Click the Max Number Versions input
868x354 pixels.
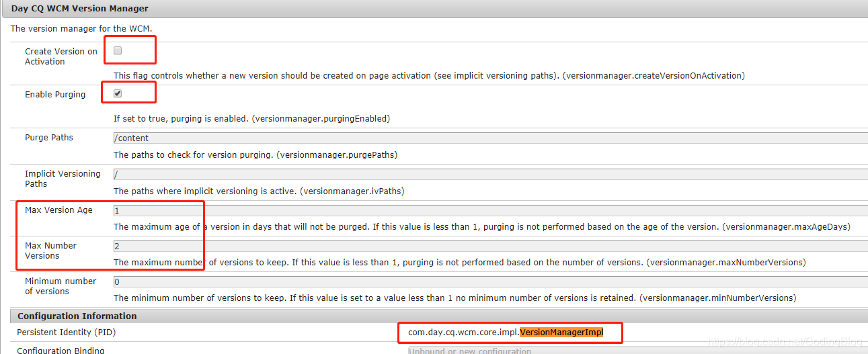tap(490, 247)
